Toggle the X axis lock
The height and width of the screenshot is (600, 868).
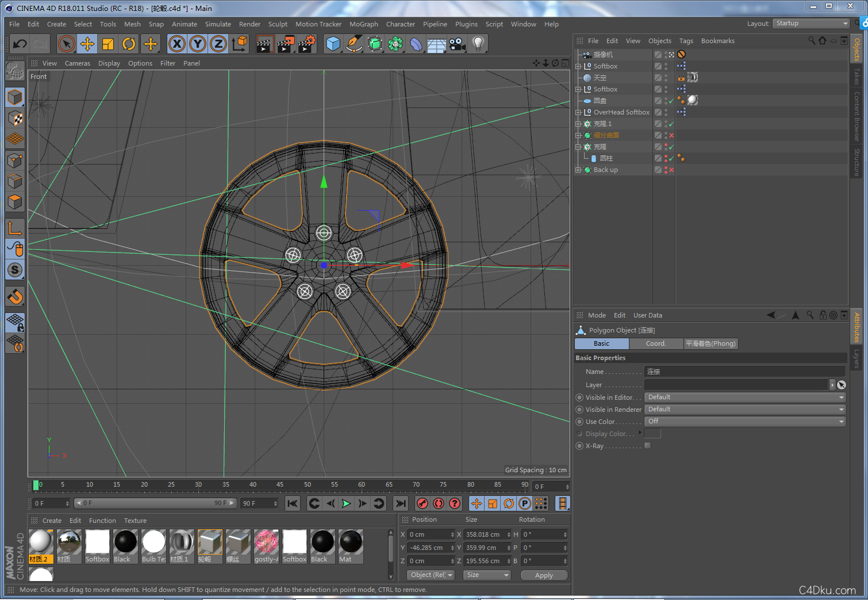(177, 44)
